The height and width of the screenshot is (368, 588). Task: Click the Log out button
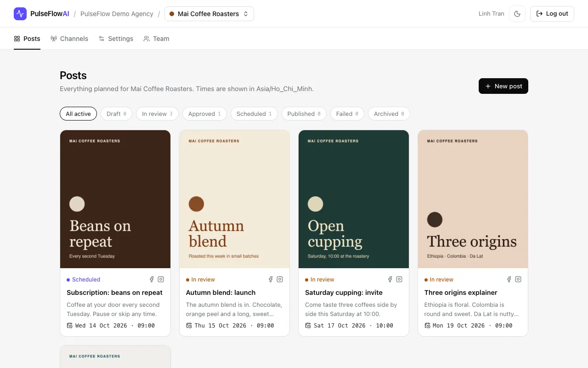click(552, 14)
